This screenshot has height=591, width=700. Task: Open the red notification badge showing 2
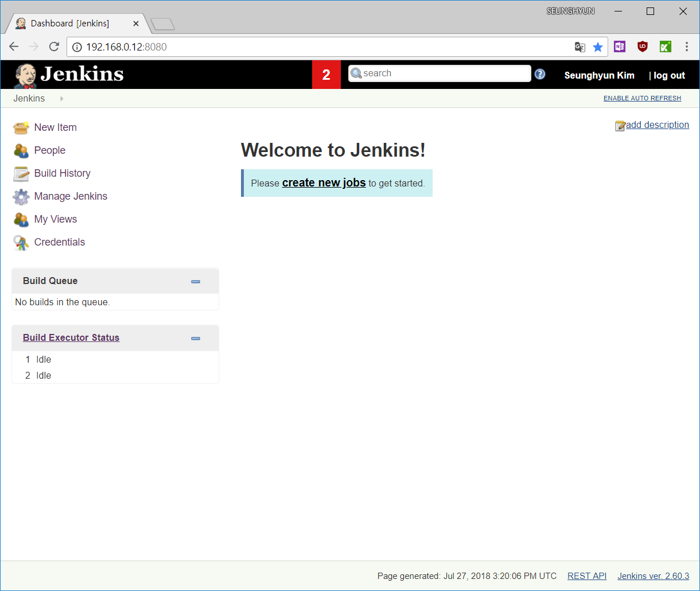pyautogui.click(x=326, y=75)
